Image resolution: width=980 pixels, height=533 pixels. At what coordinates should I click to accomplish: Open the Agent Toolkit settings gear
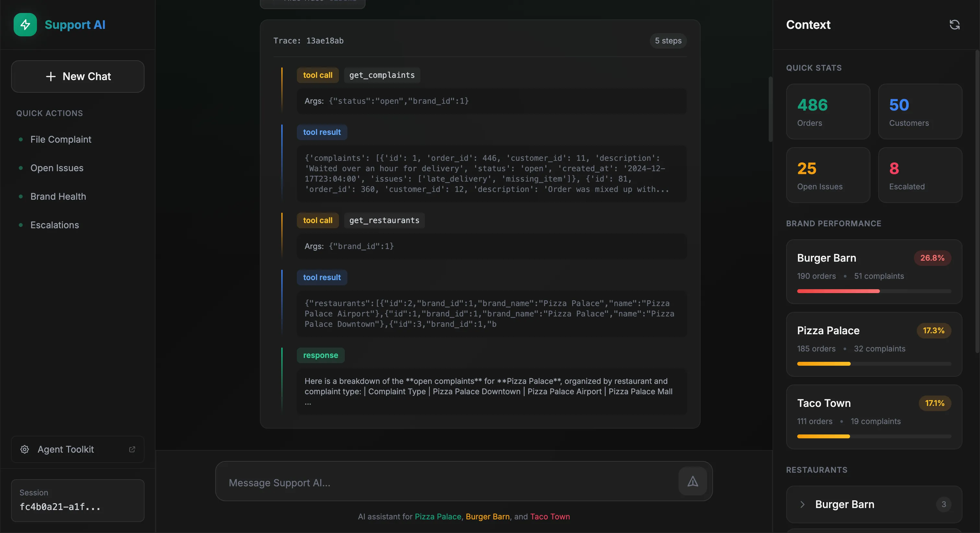click(x=24, y=449)
